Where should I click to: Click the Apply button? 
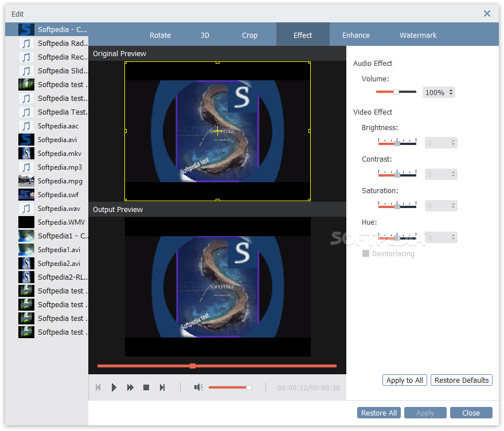425,413
